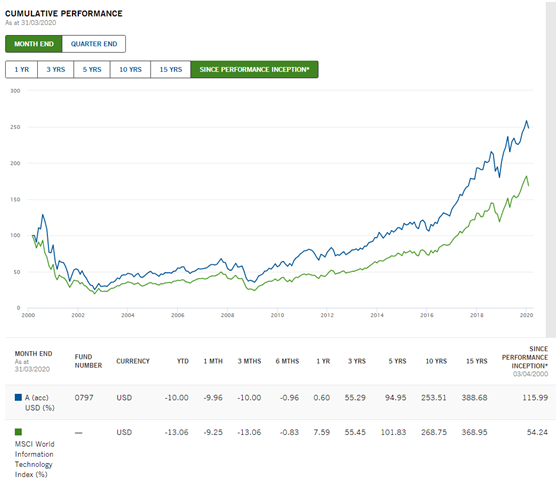The image size is (558, 487).
Task: Click the vertical scrollbar beside the chart
Action: pos(551,169)
